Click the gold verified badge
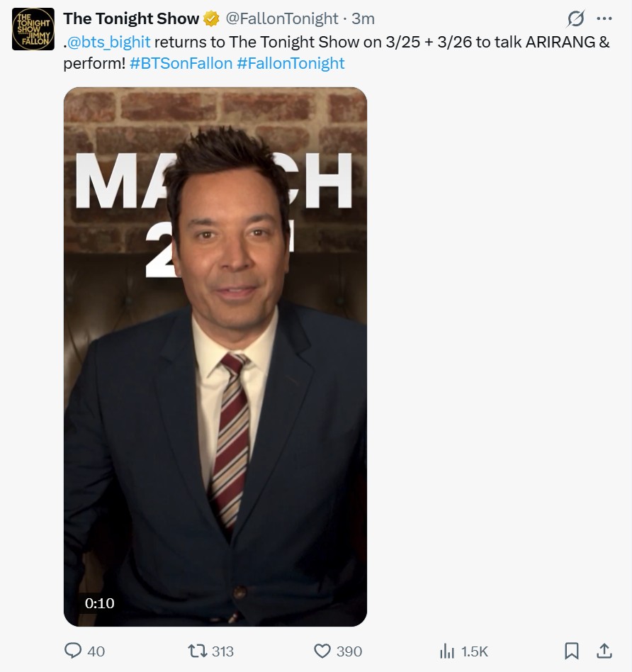 point(211,19)
